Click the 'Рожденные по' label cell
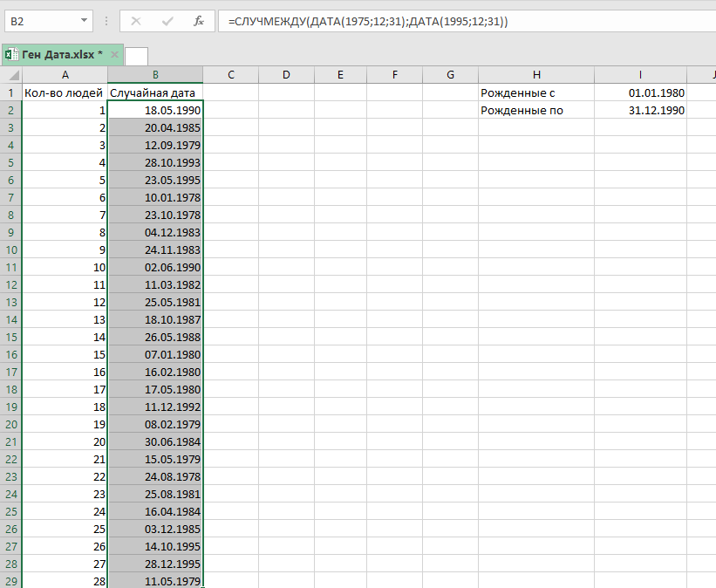The width and height of the screenshot is (716, 588). (x=536, y=110)
